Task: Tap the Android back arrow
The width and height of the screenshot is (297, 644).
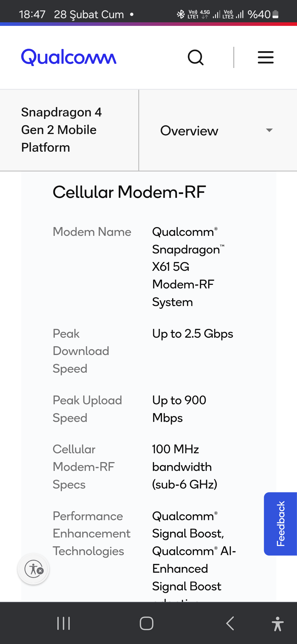Action: tap(230, 623)
